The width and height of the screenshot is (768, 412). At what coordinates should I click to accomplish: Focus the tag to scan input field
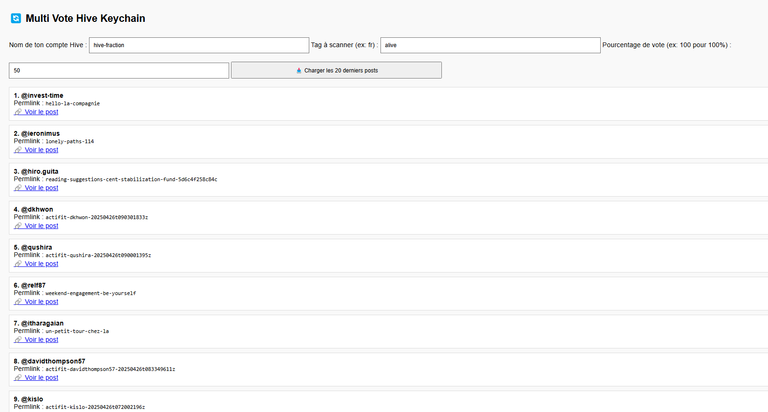click(x=490, y=45)
